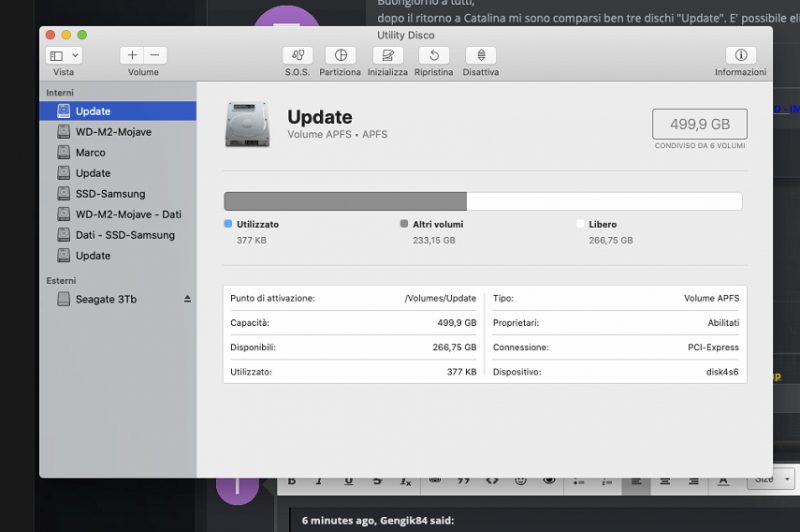This screenshot has height=532, width=800.
Task: Open the Vista view dropdown
Action: [63, 56]
